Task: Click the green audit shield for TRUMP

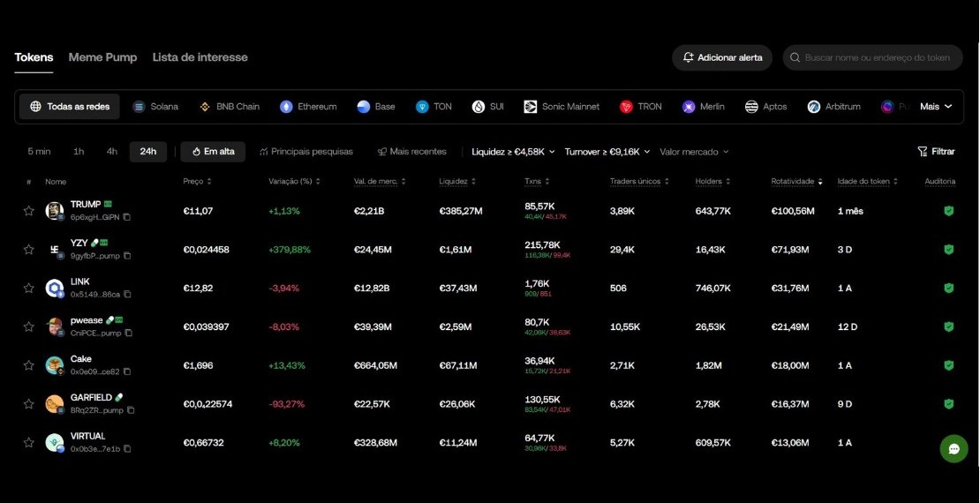Action: 949,211
